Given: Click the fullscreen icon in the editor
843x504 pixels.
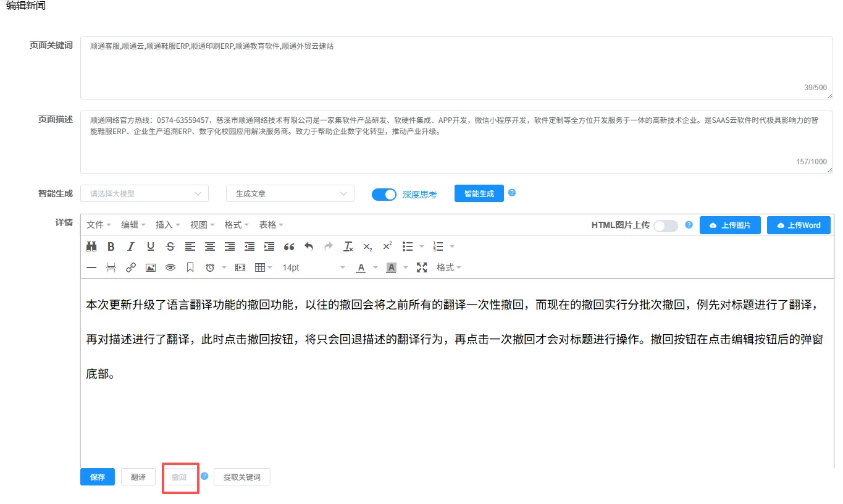Looking at the screenshot, I should (422, 267).
